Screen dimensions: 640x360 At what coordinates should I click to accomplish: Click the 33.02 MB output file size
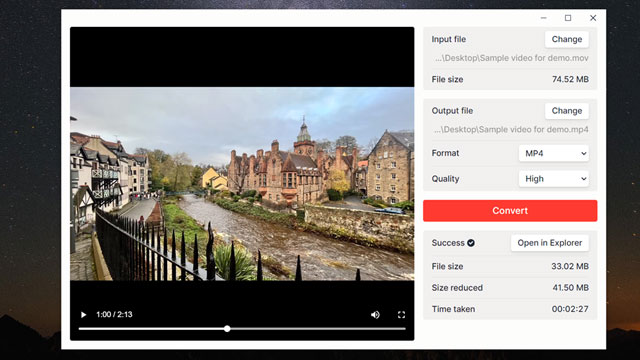click(570, 266)
